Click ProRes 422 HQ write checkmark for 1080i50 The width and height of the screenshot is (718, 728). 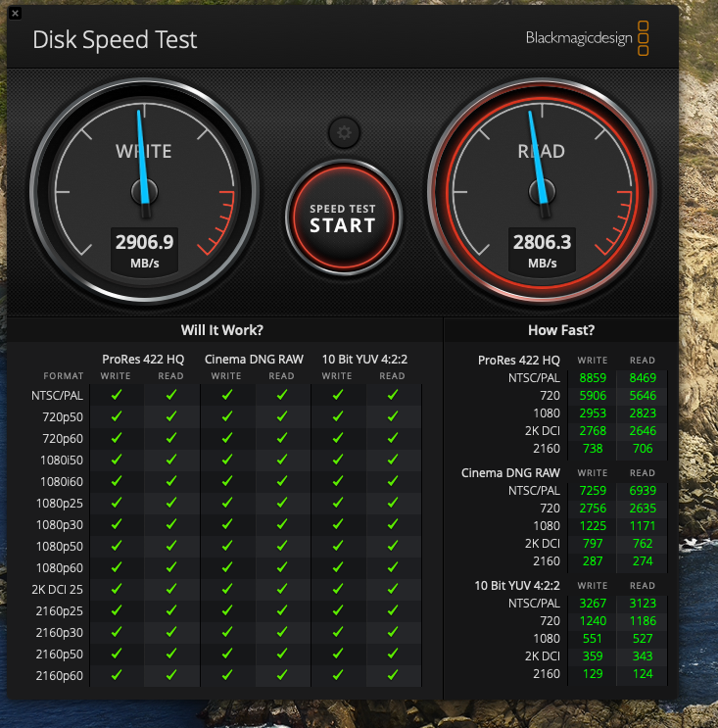(x=117, y=460)
